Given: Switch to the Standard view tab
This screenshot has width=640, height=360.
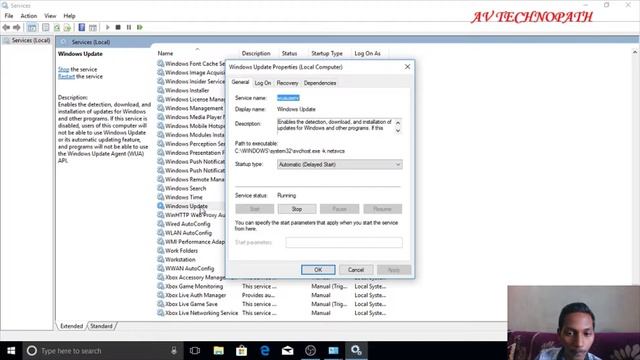Looking at the screenshot, I should pos(101,326).
